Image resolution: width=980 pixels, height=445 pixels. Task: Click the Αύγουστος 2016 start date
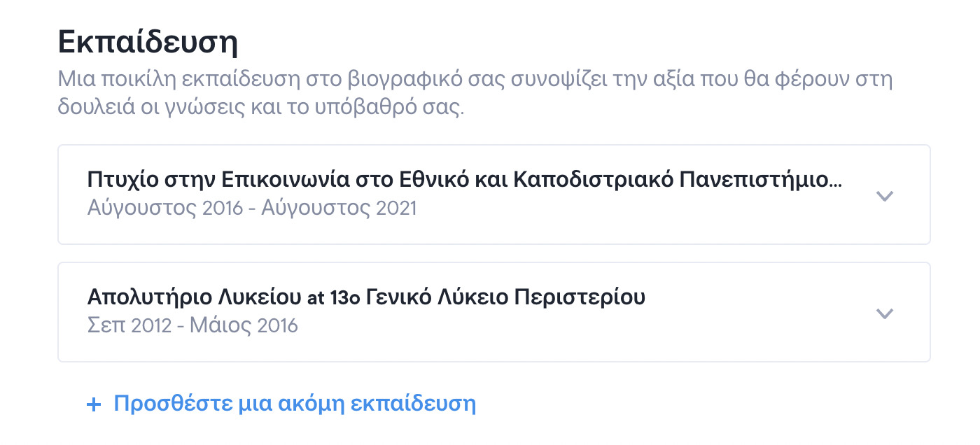tap(166, 209)
